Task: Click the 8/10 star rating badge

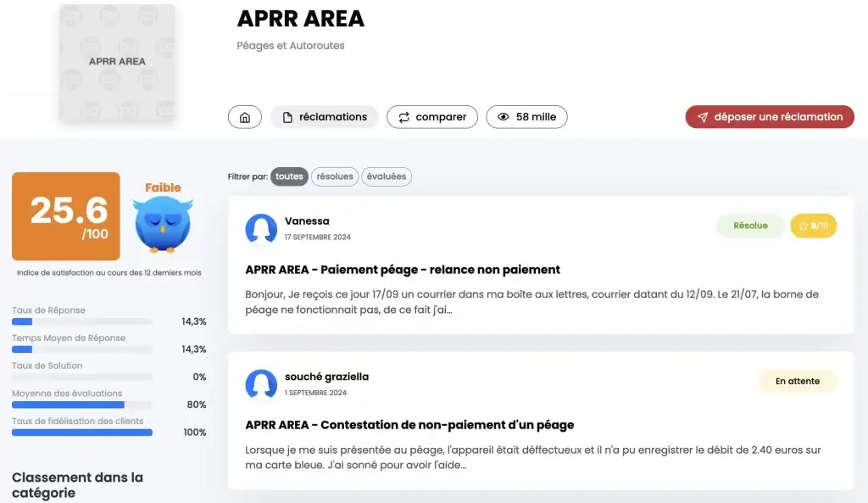Action: (x=813, y=226)
